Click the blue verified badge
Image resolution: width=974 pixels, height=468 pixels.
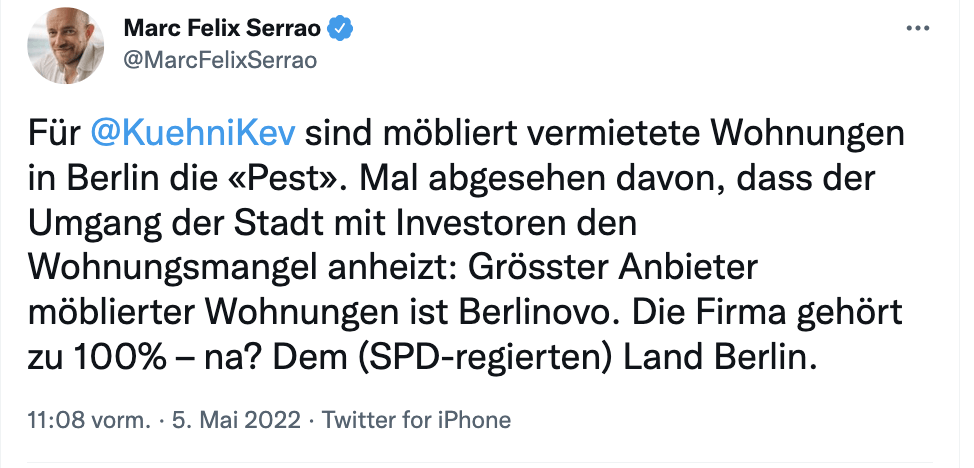pyautogui.click(x=342, y=29)
